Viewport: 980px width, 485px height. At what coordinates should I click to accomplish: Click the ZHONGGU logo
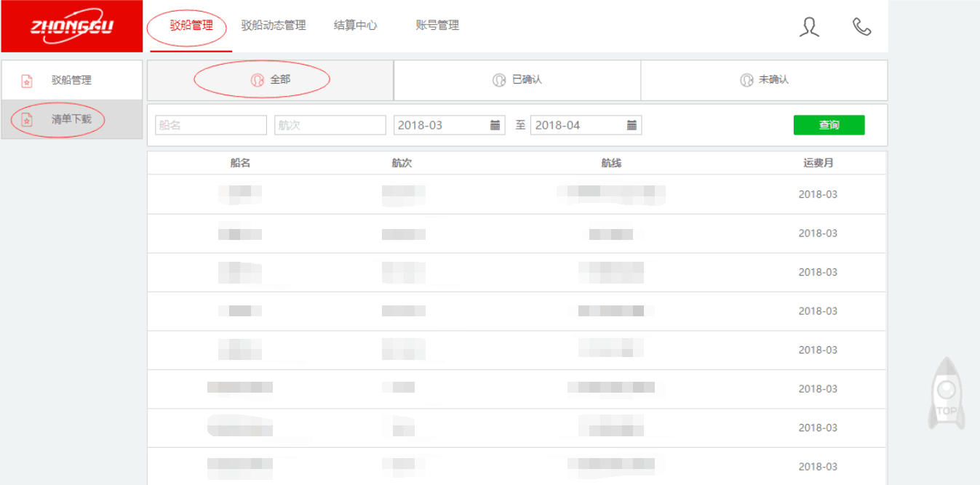(71, 26)
